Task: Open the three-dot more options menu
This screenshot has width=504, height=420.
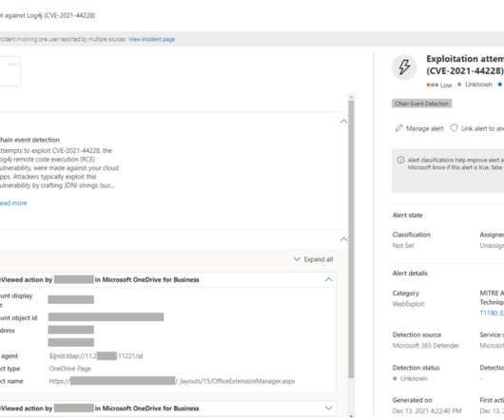Action: tap(12, 65)
